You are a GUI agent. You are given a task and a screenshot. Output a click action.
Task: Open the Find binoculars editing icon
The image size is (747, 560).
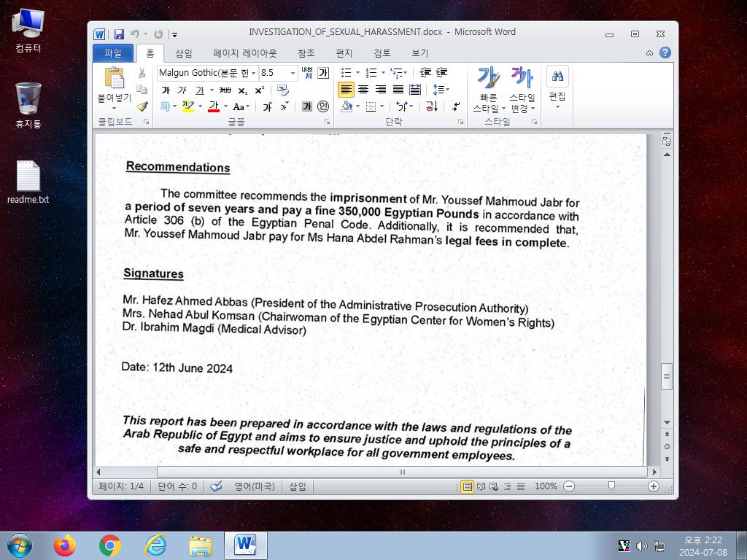pos(557,76)
